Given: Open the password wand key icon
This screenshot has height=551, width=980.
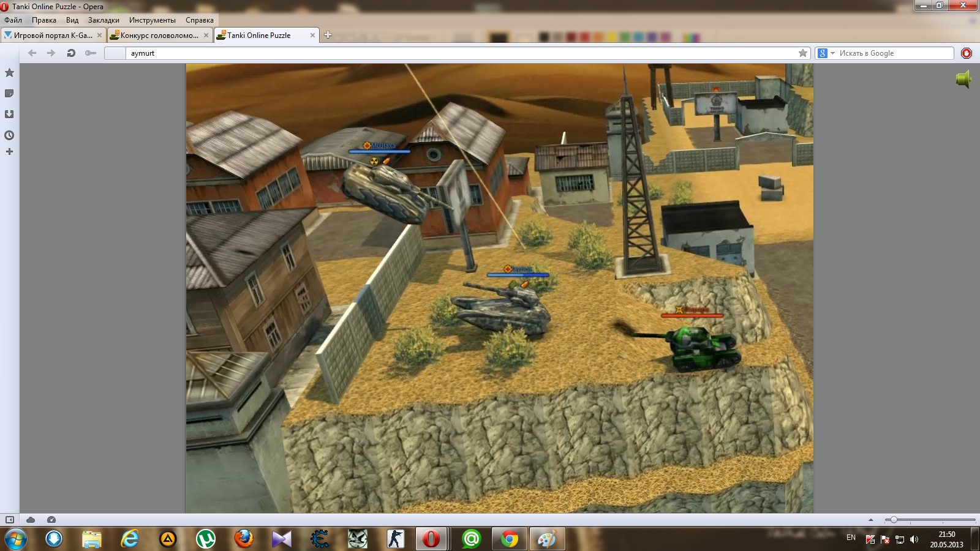Looking at the screenshot, I should 91,53.
